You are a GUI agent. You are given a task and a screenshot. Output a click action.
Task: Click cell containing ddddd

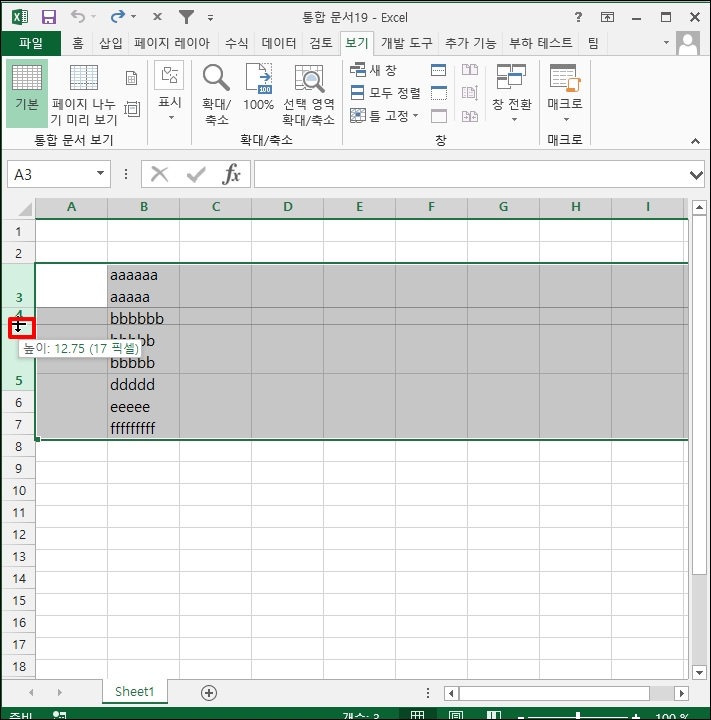pyautogui.click(x=143, y=384)
